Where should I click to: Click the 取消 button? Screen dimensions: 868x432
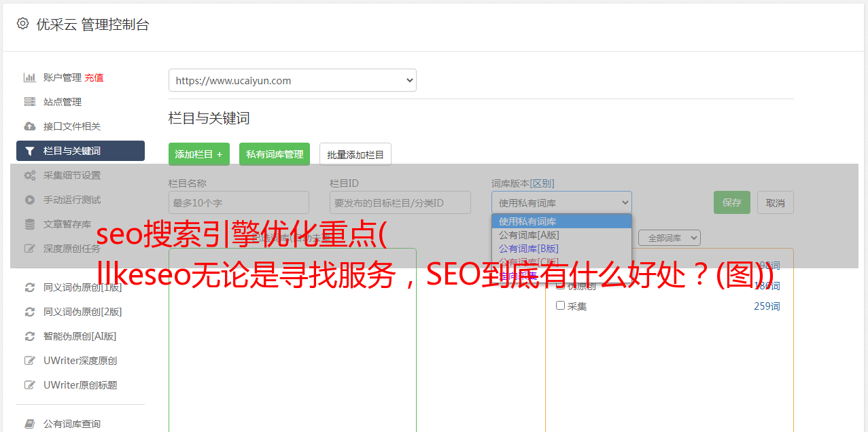coord(776,202)
